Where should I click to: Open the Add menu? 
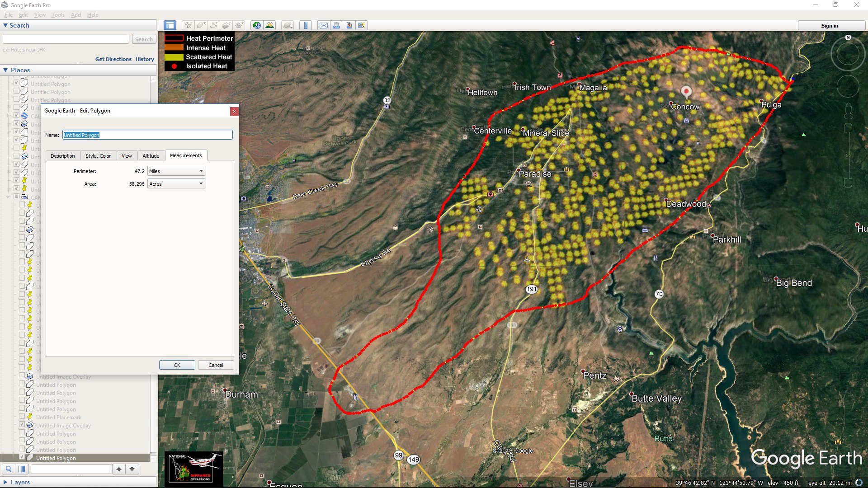tap(76, 15)
